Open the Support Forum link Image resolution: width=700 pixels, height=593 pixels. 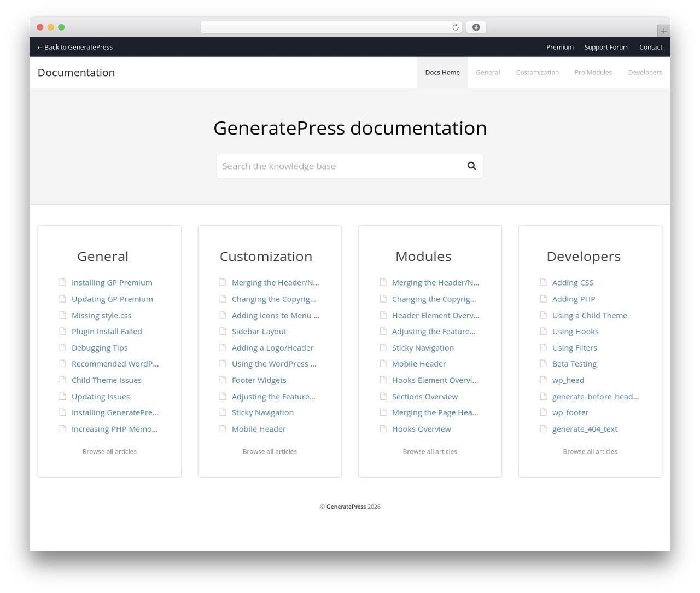606,47
